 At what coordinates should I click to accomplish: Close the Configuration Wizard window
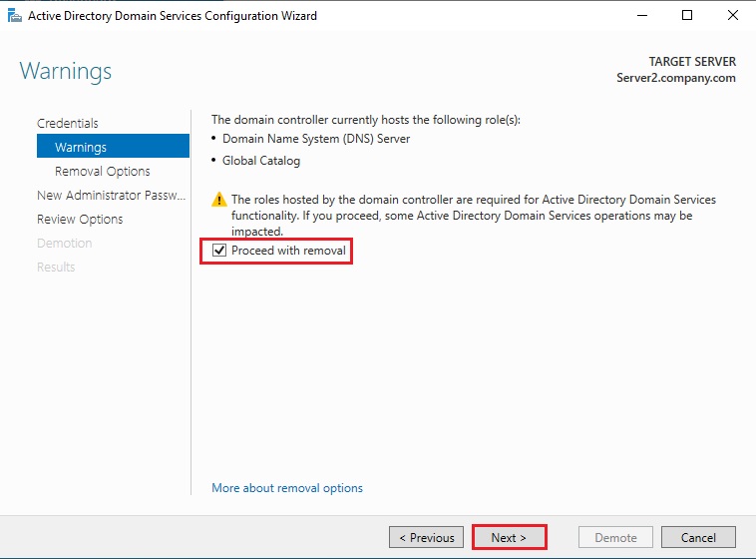tap(733, 16)
